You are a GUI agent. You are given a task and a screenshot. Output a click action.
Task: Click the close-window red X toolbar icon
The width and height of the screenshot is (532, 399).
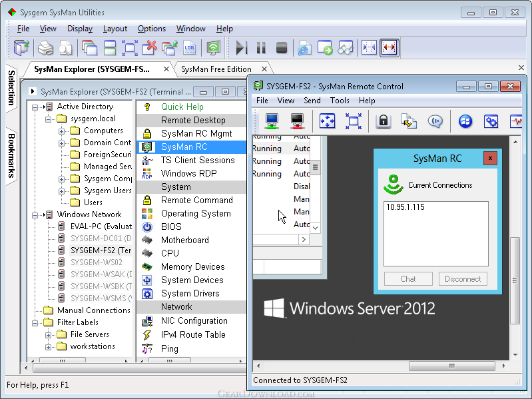[149, 48]
